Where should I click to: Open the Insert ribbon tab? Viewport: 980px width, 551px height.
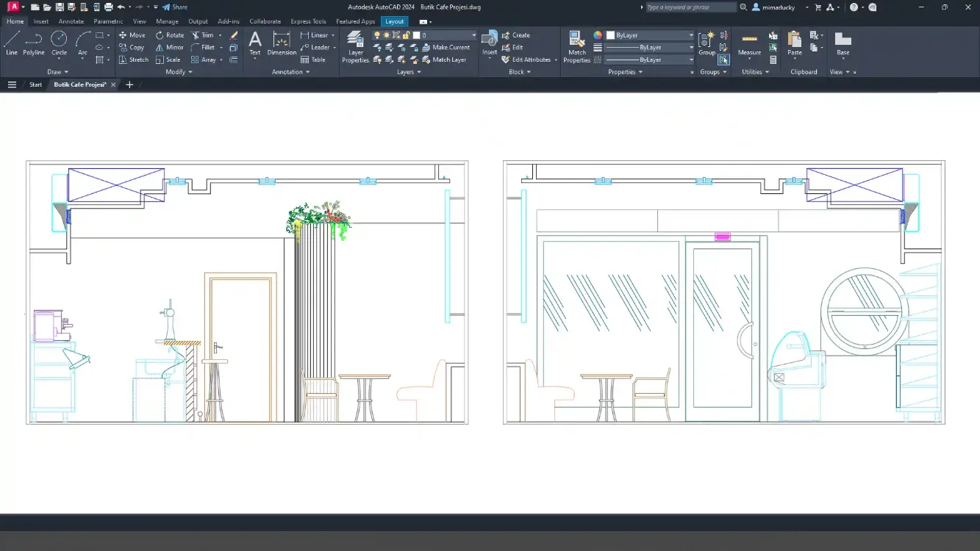(x=41, y=21)
